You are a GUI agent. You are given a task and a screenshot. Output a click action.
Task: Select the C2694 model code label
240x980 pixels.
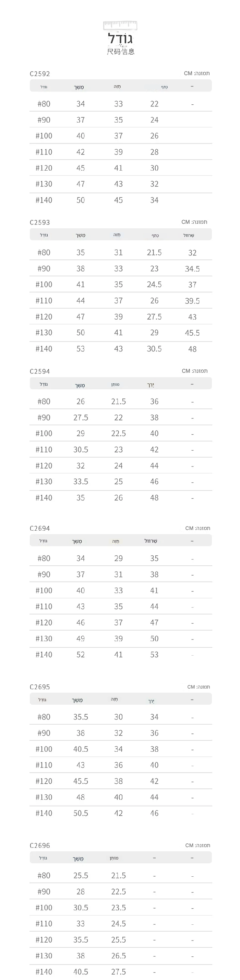tap(40, 528)
